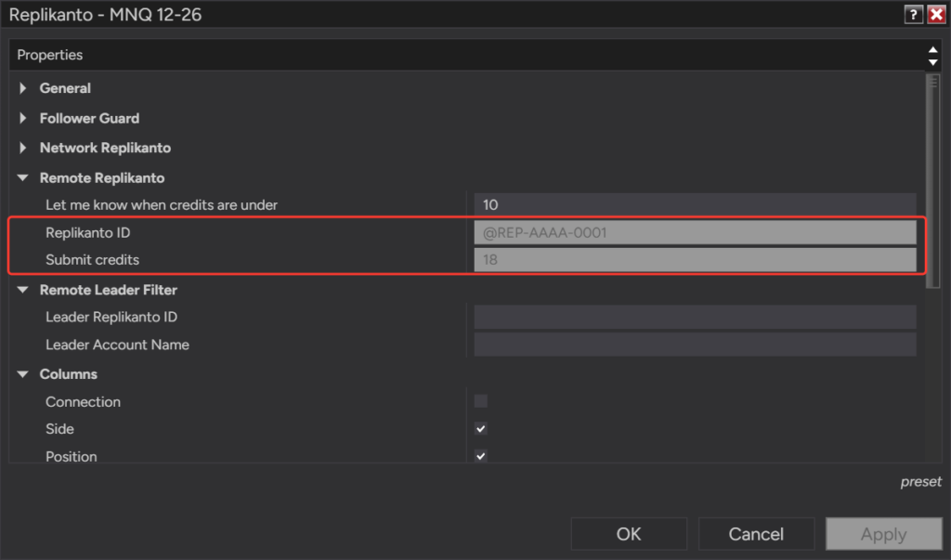Screen dimensions: 951x560
Task: Click the Network Replikanto category label
Action: pos(105,148)
